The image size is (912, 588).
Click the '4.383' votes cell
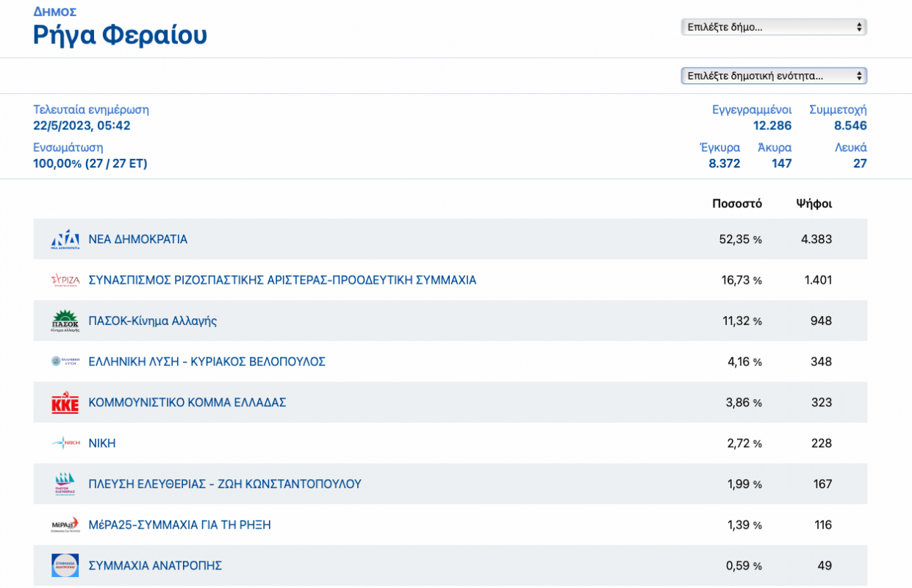coord(816,240)
